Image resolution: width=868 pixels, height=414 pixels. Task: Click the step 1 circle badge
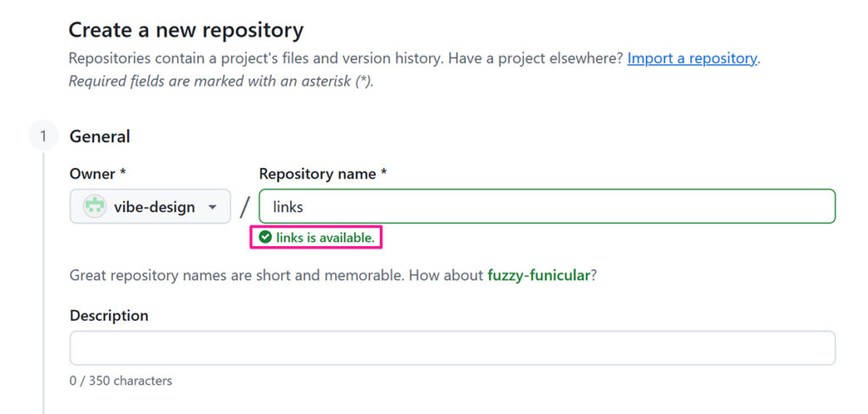pyautogui.click(x=43, y=136)
